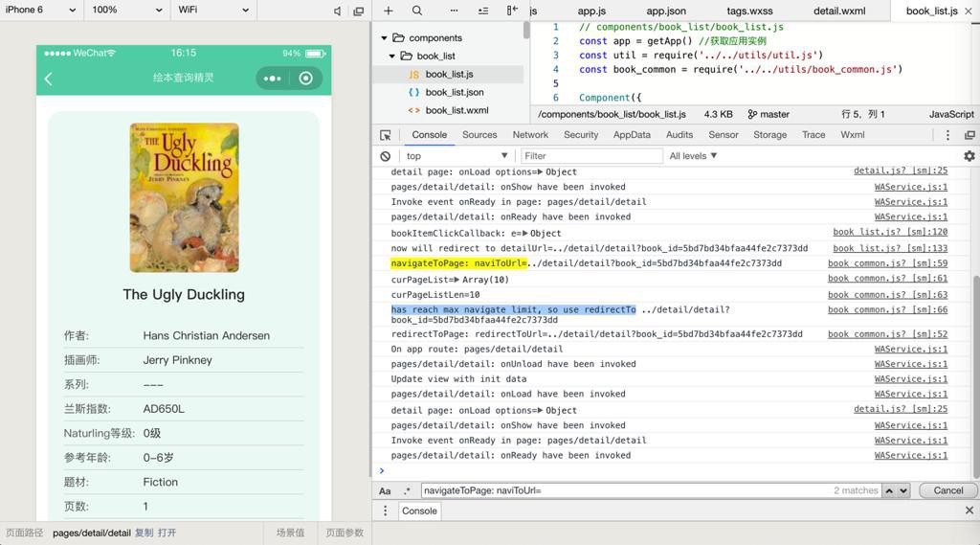Viewport: 980px width, 545px height.
Task: Click the mute speaker icon in simulator toolbar
Action: [x=337, y=11]
